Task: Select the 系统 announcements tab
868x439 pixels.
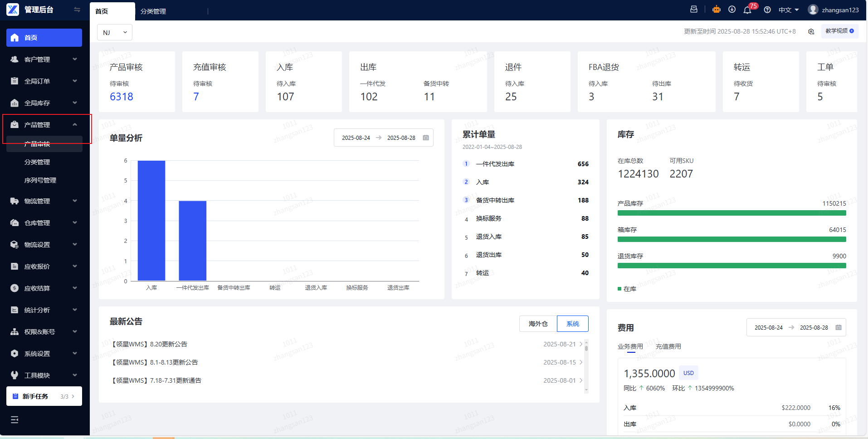Action: click(573, 324)
